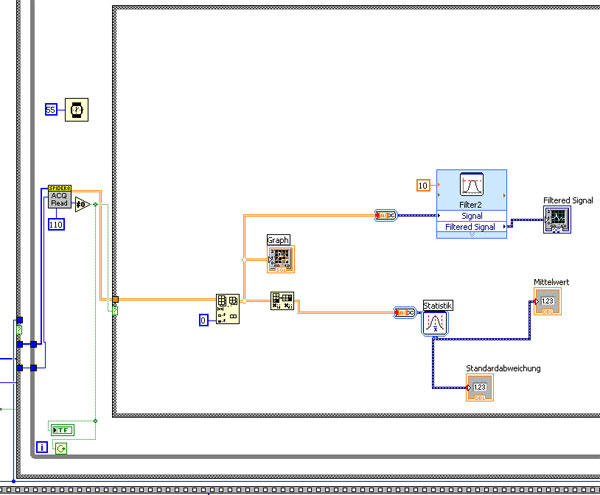Click the Standardabweichung numeric indicator

(x=480, y=388)
